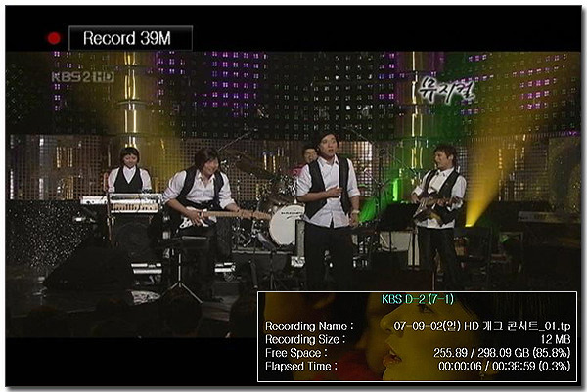Click the Recording Size label
This screenshot has height=392, width=587.
click(305, 339)
